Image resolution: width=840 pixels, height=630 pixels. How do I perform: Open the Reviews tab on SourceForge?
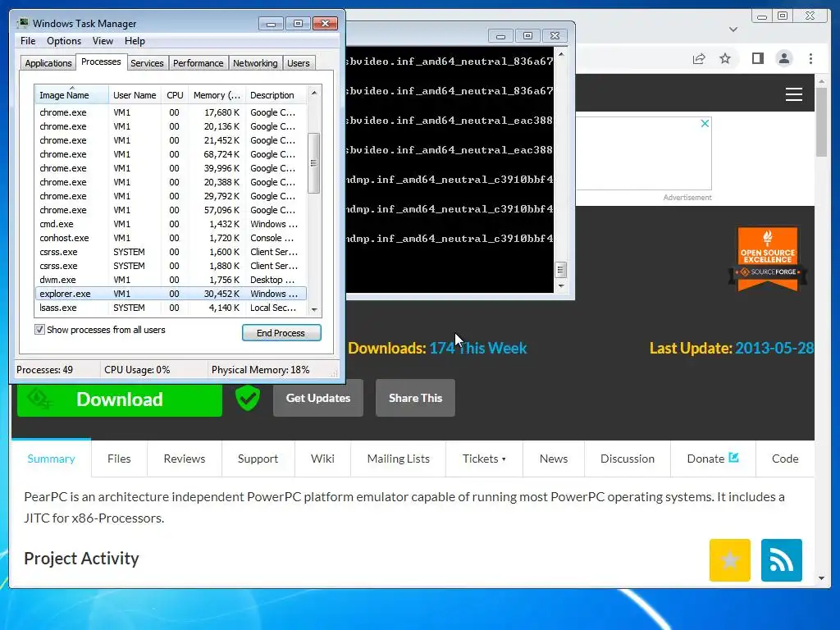click(185, 459)
